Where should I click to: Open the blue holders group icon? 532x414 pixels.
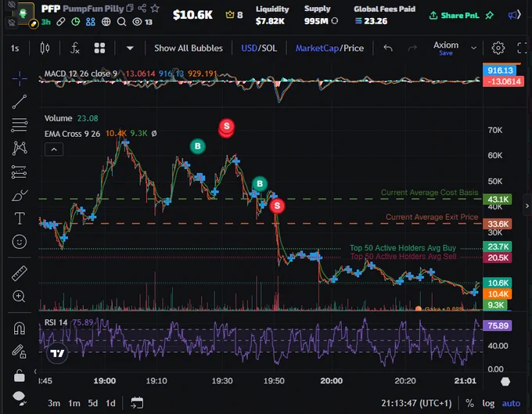(91, 22)
